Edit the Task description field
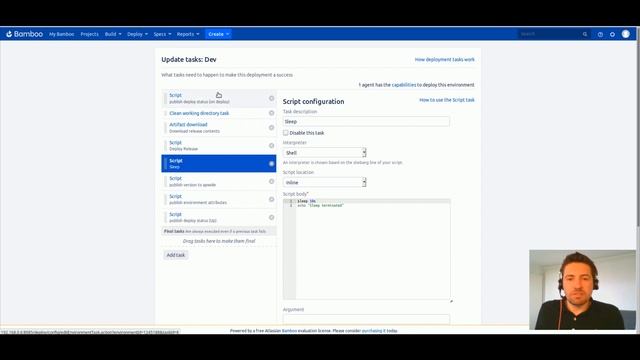 click(x=366, y=122)
